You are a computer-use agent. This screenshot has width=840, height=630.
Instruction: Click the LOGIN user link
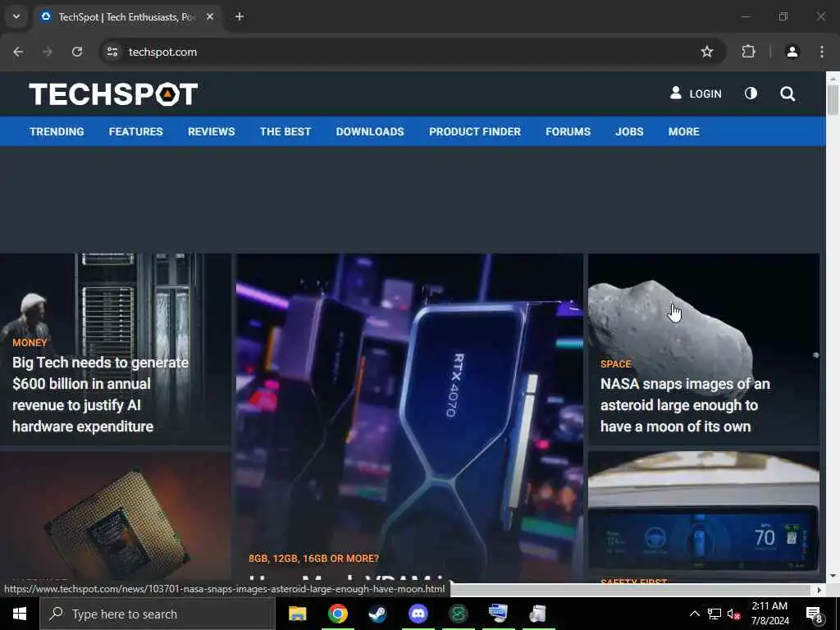[696, 94]
